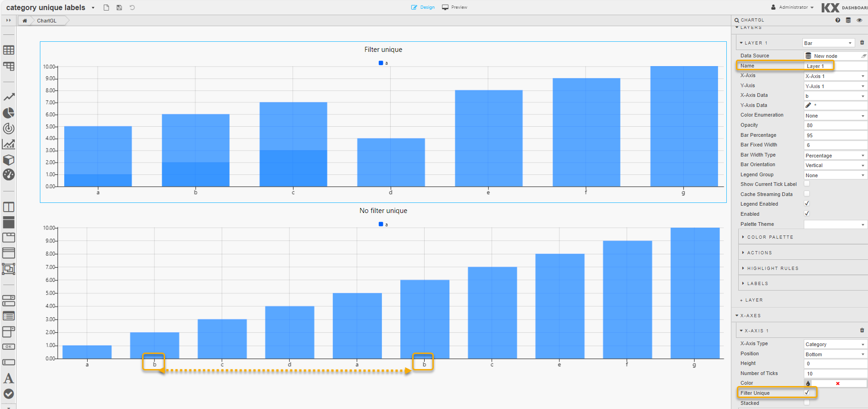Screen dimensions: 868x409
Task: Switch to Preview mode
Action: point(455,7)
